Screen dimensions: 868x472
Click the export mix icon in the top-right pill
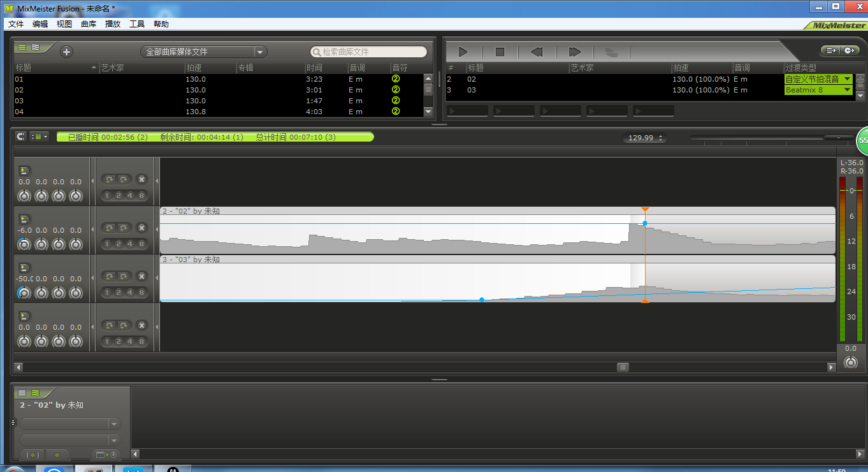pos(830,50)
